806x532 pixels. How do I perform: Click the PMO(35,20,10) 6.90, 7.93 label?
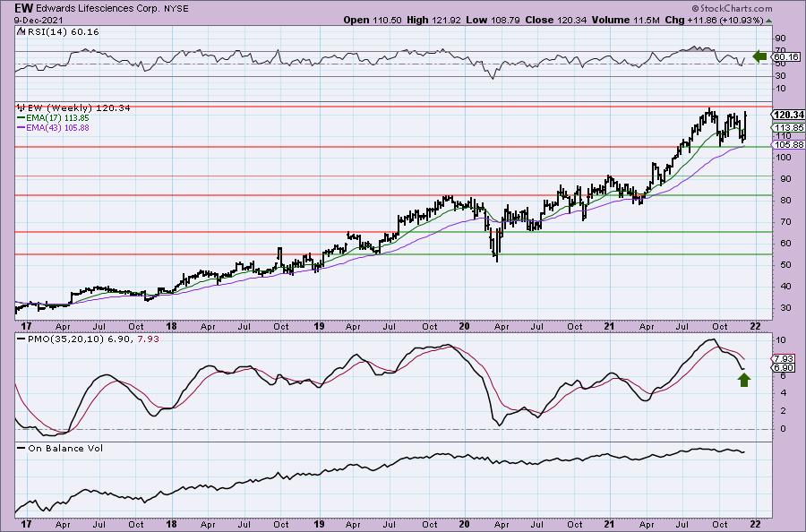93,339
